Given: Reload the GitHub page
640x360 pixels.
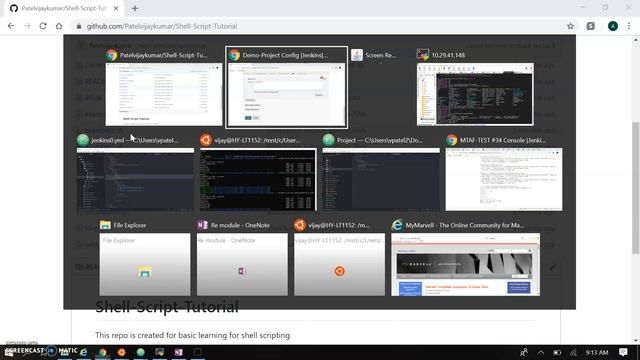Looking at the screenshot, I should 43,26.
